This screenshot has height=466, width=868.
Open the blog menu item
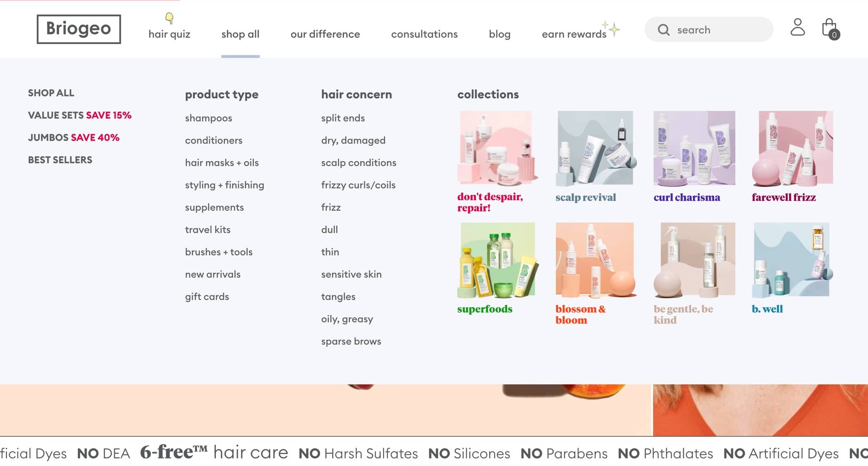(x=499, y=34)
